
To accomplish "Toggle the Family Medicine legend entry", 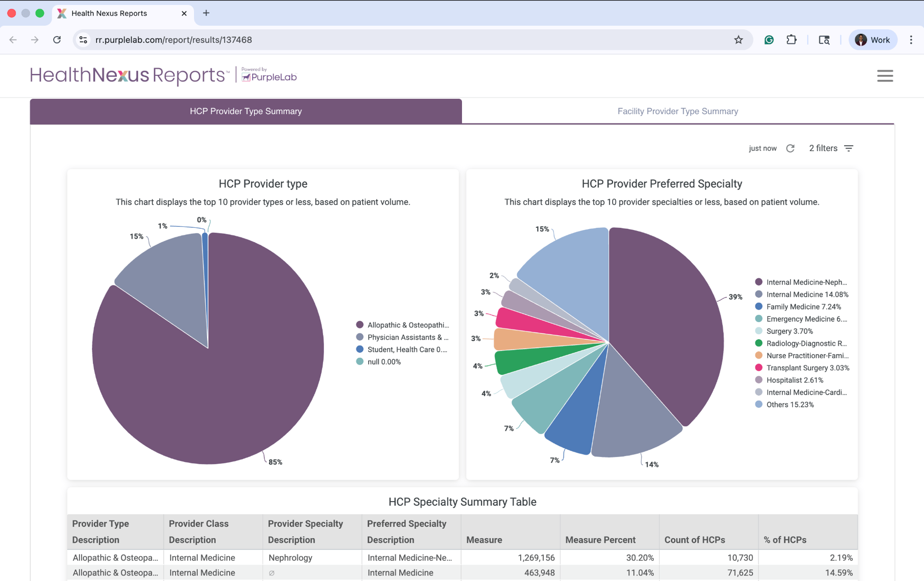I will [x=803, y=307].
